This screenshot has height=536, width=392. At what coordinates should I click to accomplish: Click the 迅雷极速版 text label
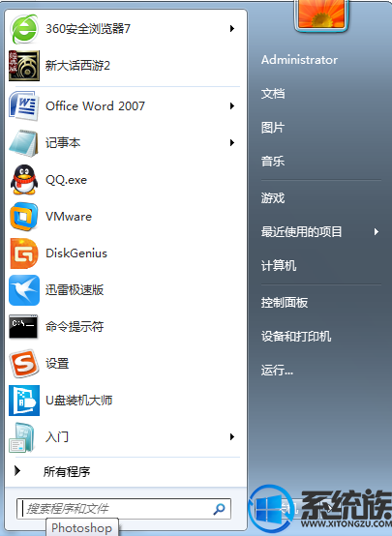point(75,290)
